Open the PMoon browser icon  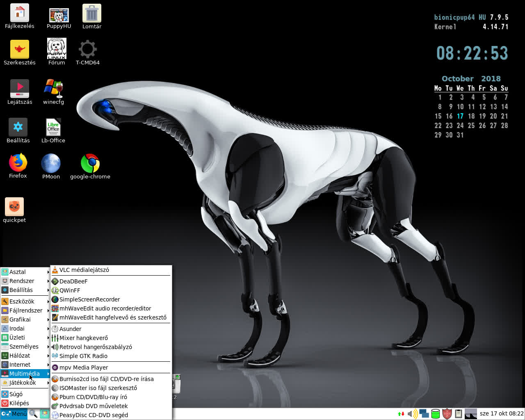(x=51, y=167)
